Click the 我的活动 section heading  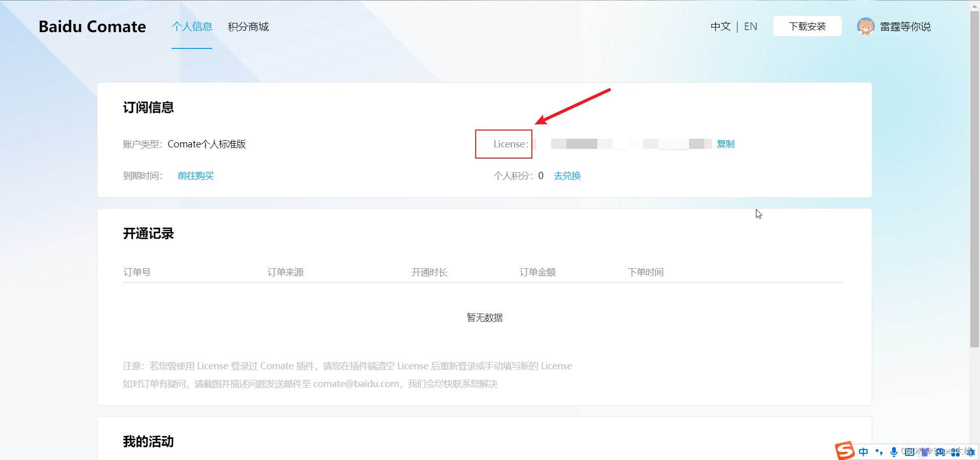148,442
